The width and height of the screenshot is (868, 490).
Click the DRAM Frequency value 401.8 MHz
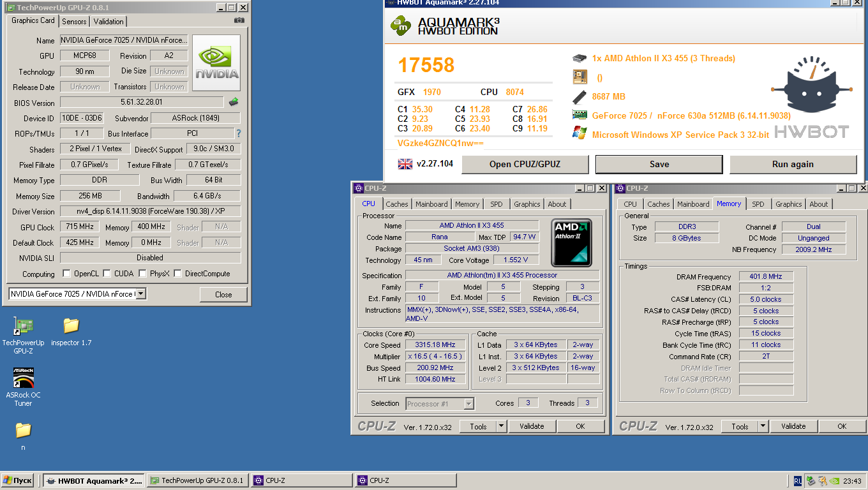pos(766,277)
